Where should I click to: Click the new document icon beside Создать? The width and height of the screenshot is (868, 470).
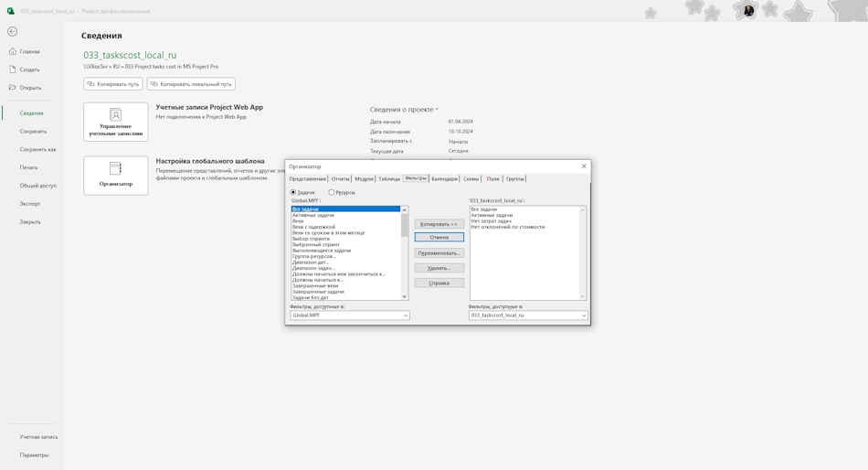pyautogui.click(x=12, y=69)
